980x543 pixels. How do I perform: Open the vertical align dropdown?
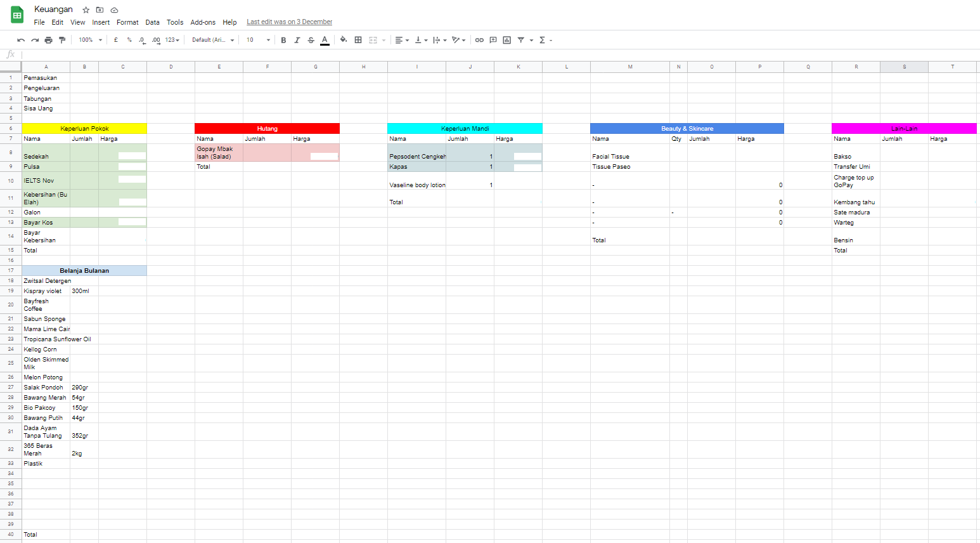(x=421, y=40)
